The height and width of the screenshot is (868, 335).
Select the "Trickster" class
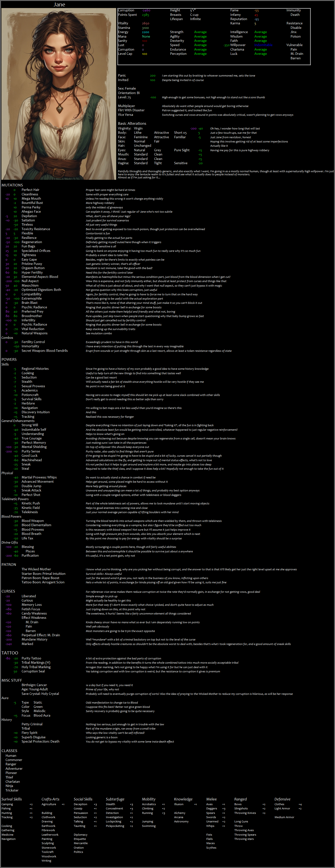12,790
